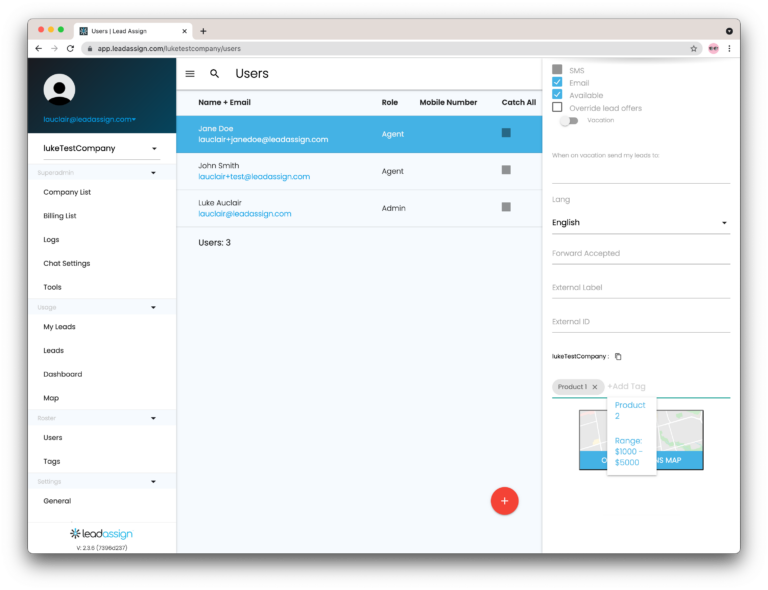Open the Map page
The width and height of the screenshot is (768, 590).
51,398
